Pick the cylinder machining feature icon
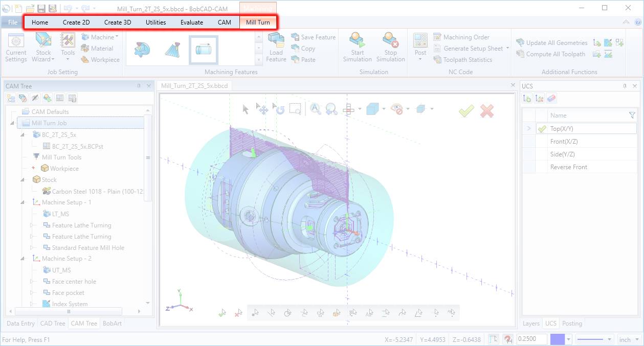644x346 pixels. [x=204, y=50]
